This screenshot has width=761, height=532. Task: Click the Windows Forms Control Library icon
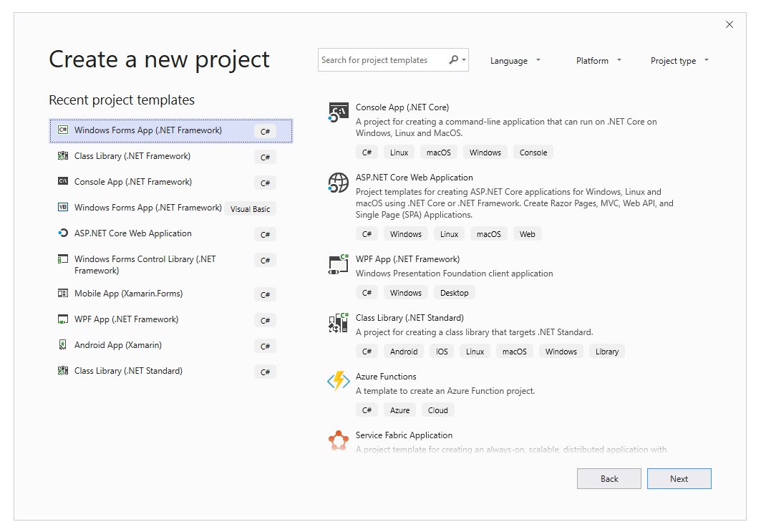point(62,258)
